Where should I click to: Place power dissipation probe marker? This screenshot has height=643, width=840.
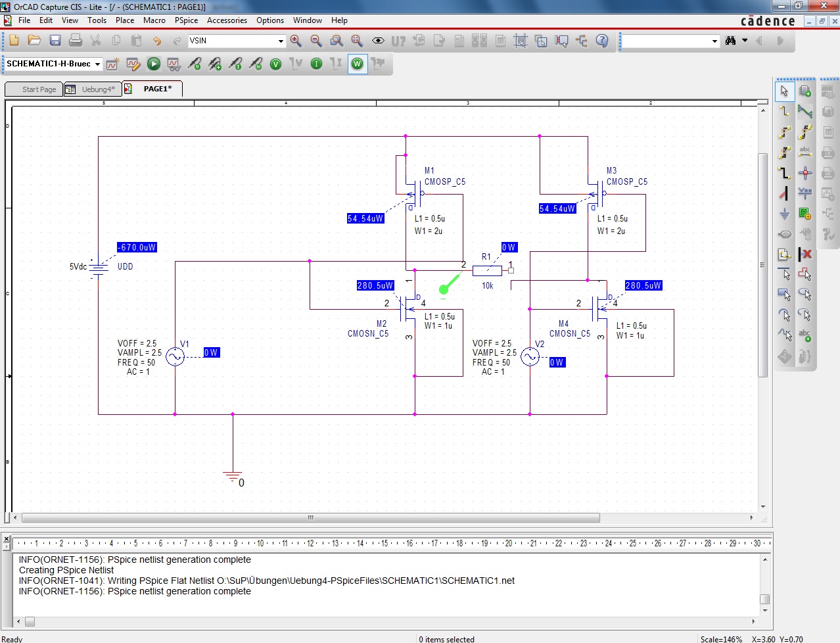256,64
